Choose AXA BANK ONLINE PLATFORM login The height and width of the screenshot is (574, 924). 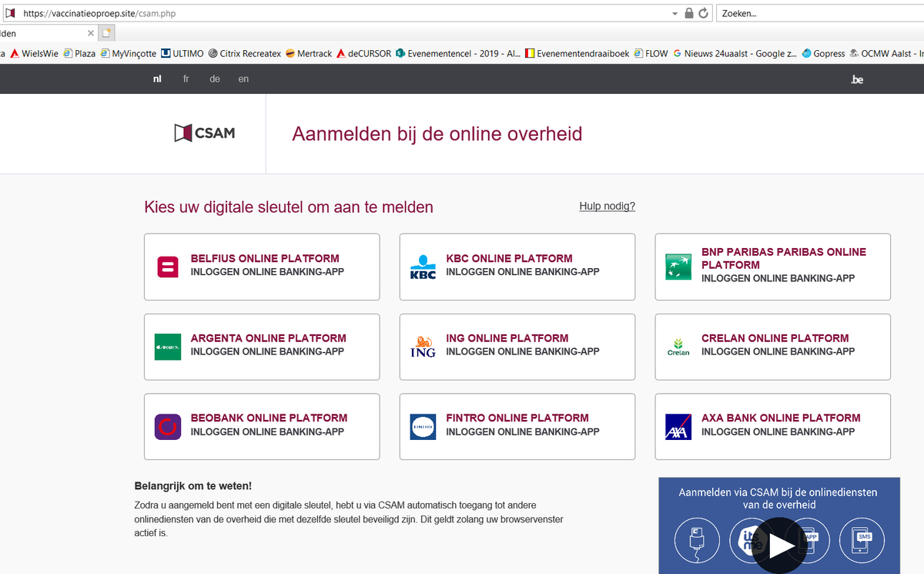(772, 427)
